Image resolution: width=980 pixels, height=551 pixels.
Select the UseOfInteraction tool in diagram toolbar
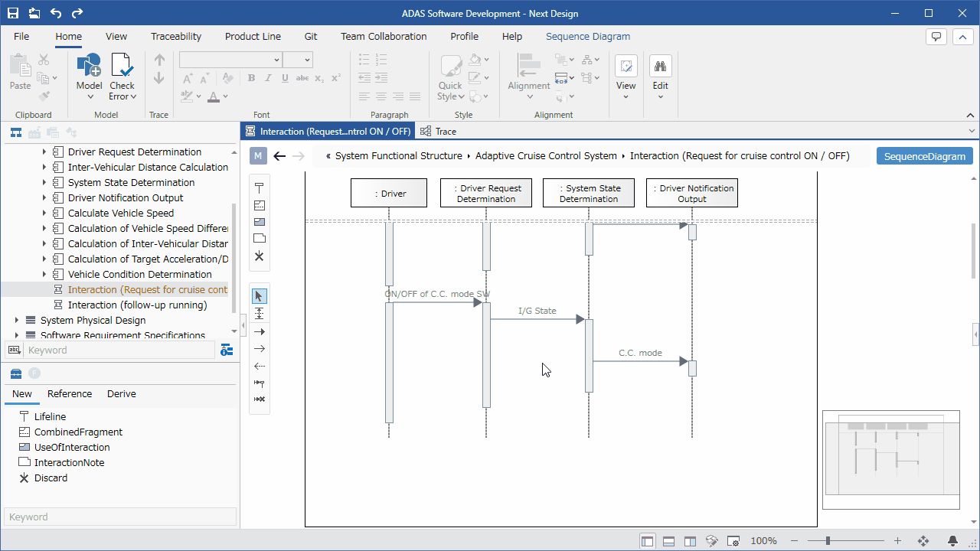260,222
